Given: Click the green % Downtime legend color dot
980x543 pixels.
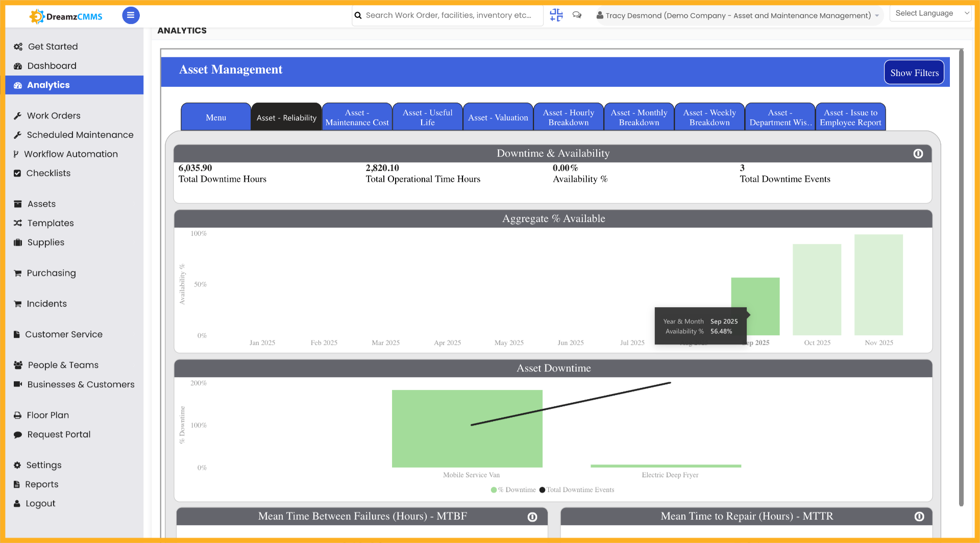Looking at the screenshot, I should point(493,489).
